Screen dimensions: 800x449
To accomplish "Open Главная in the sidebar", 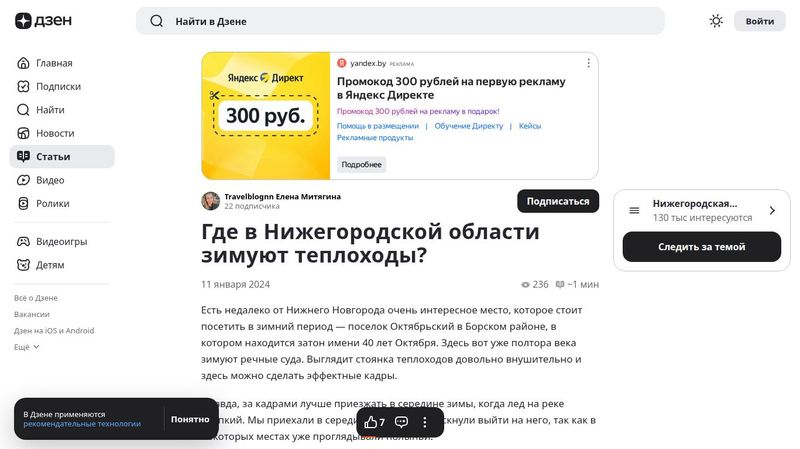I will coord(53,63).
